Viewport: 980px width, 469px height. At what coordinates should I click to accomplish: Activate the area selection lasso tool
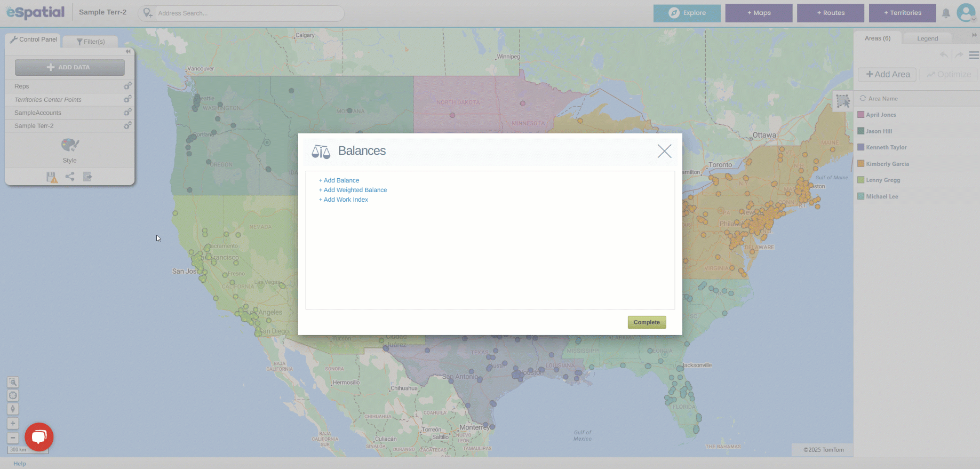(843, 101)
